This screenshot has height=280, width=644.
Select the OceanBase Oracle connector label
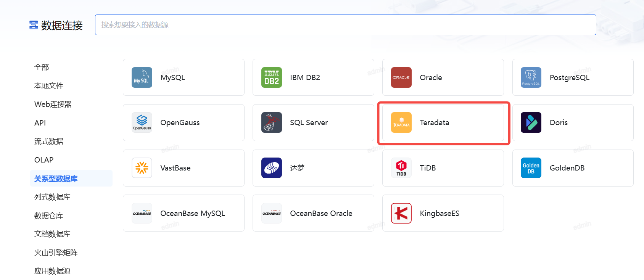pos(321,213)
